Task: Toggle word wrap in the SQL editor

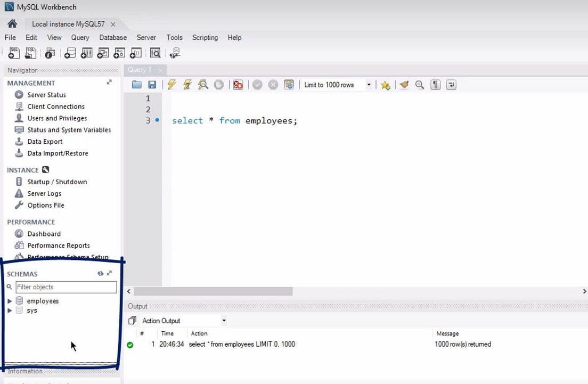Action: (451, 84)
